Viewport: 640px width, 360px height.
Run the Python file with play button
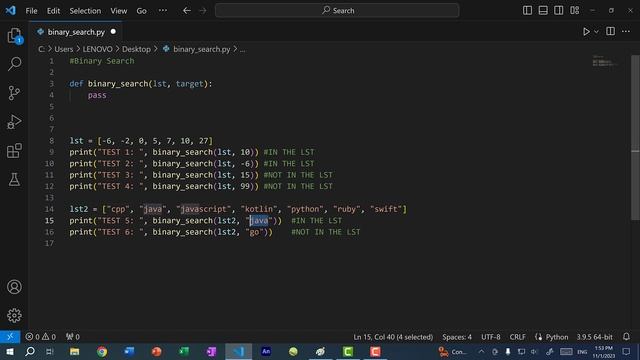coord(586,31)
